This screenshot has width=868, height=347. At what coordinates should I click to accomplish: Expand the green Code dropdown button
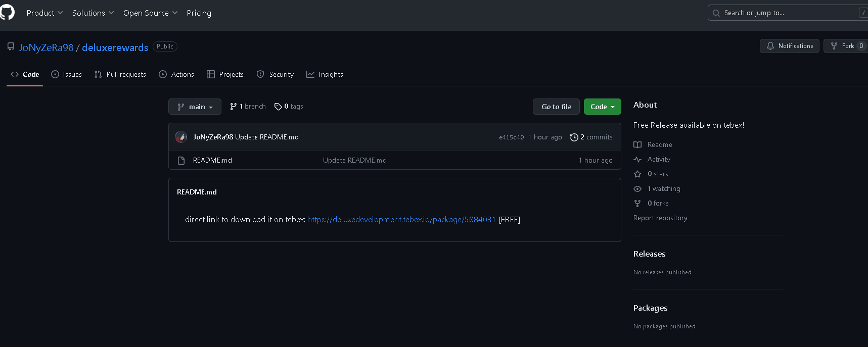(602, 107)
